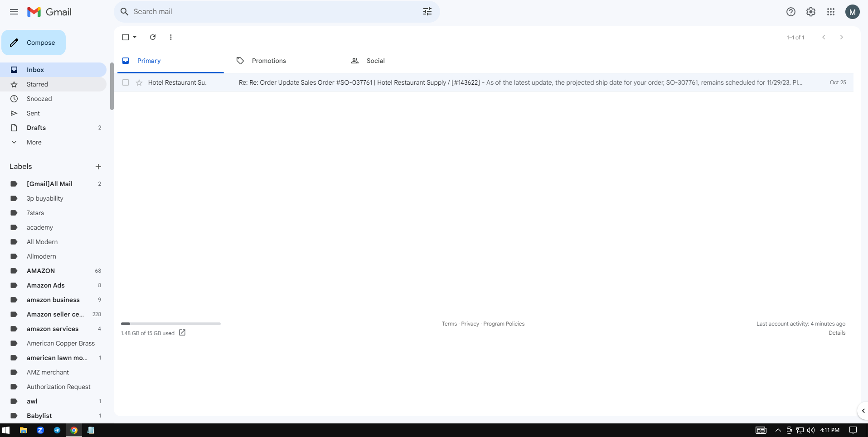The image size is (868, 437).
Task: Click the Compose button
Action: click(x=34, y=43)
